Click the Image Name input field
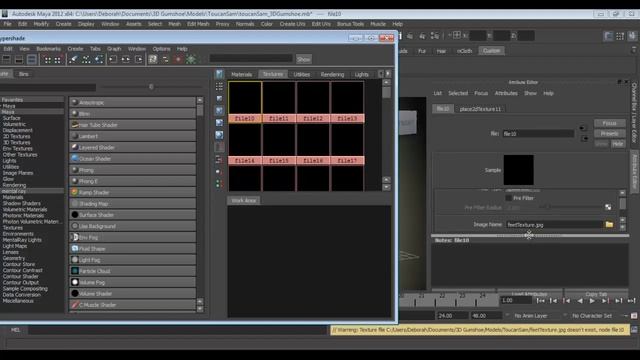The image size is (640, 360). point(554,224)
